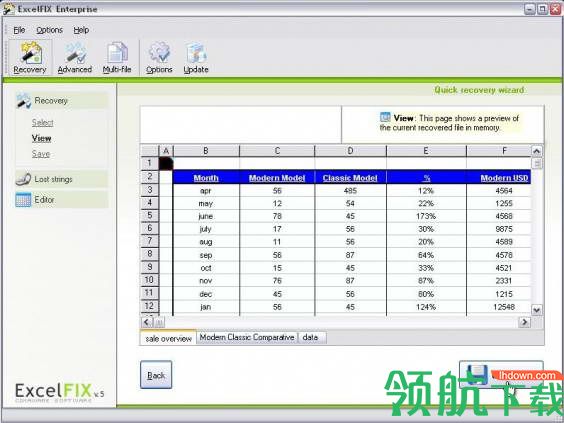Image resolution: width=564 pixels, height=423 pixels.
Task: Click the cell containing 'oct'
Action: [206, 268]
